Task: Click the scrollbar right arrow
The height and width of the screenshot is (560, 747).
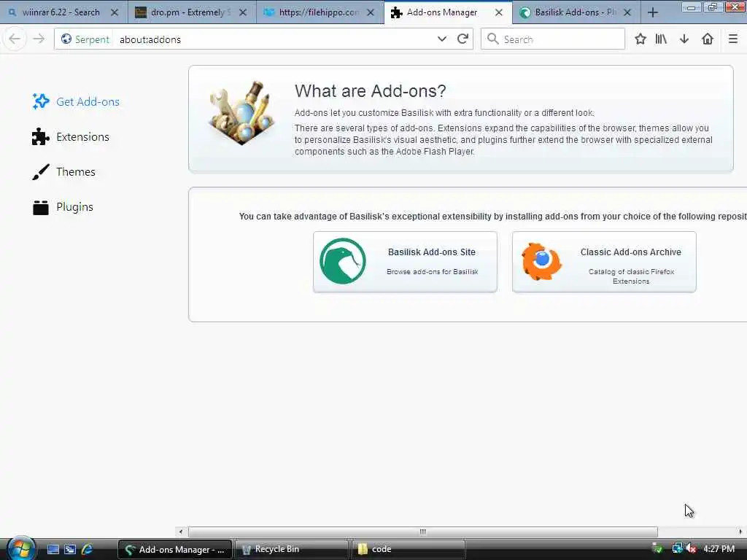Action: (740, 532)
